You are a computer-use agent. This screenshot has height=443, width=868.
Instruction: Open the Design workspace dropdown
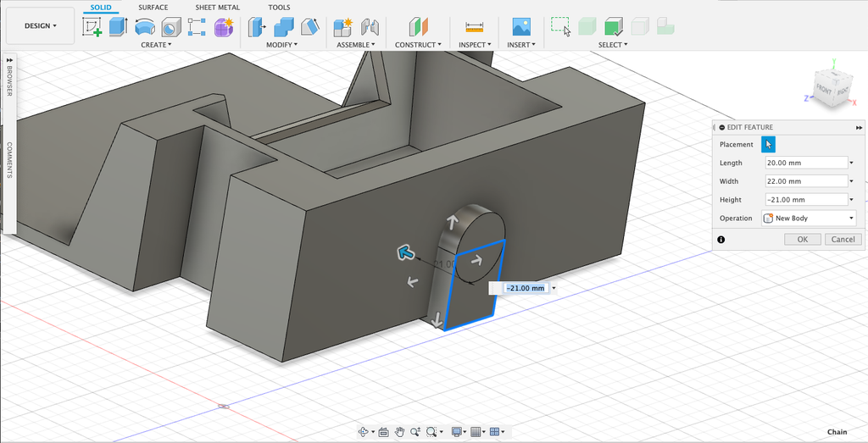pos(40,26)
